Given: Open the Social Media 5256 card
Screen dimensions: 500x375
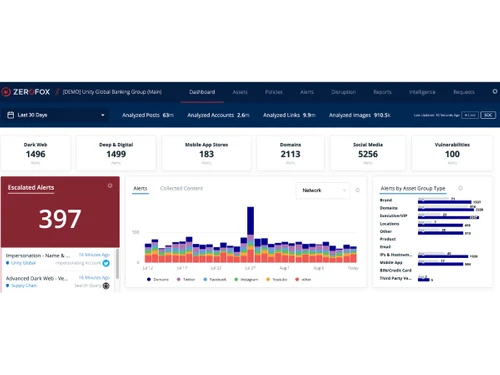Looking at the screenshot, I should (x=368, y=153).
